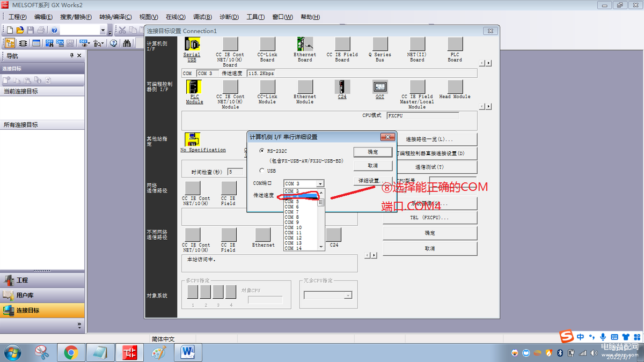Click the Open project folder icon
The height and width of the screenshot is (362, 644).
tap(20, 30)
